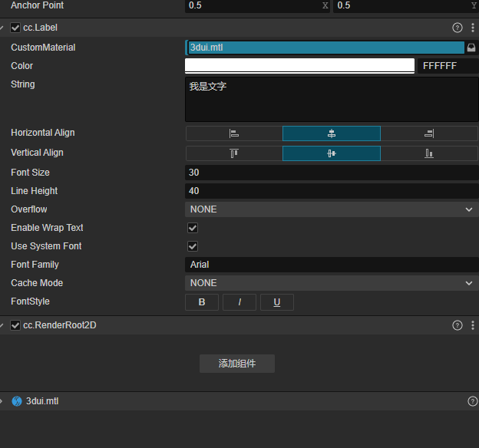The width and height of the screenshot is (479, 448).
Task: Open the Overflow dropdown
Action: pyautogui.click(x=332, y=209)
